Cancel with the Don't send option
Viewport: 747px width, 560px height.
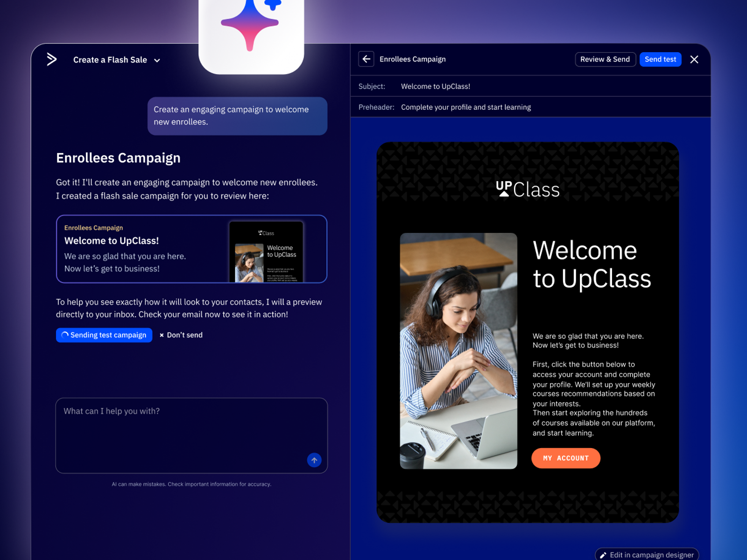tap(181, 335)
